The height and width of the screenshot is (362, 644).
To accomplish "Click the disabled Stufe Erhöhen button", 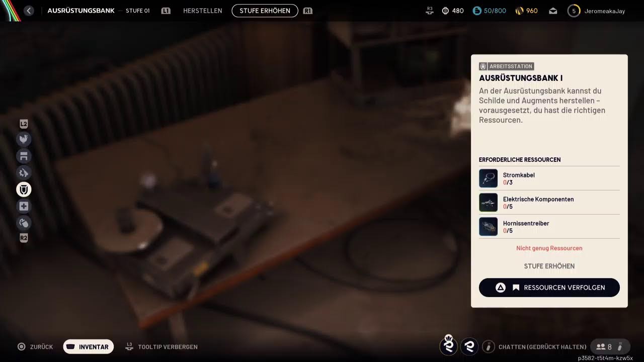I will click(x=549, y=266).
